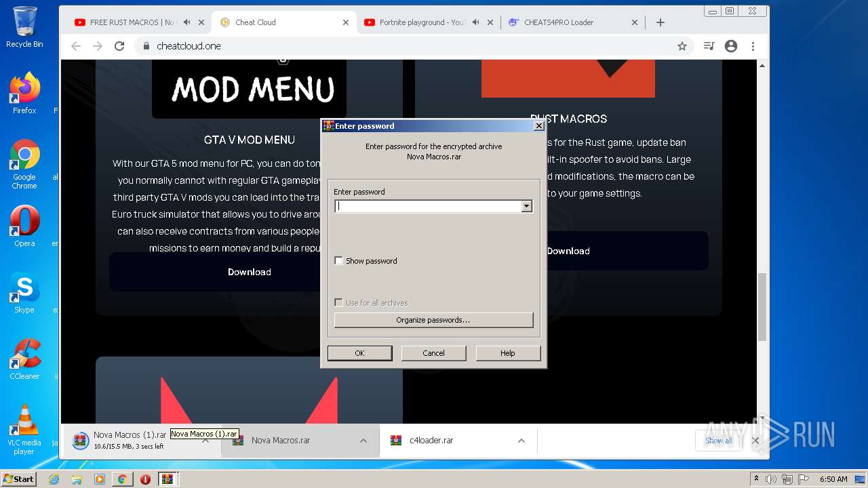Screen dimensions: 868x488
Task: Switch to WinRAR taskbar icon
Action: point(167,479)
